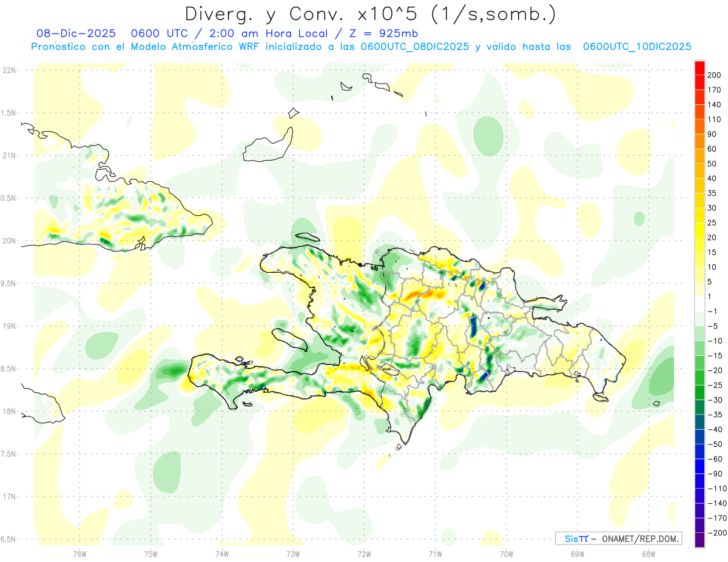
Task: Click the '17N' latitude axis label
Action: pyautogui.click(x=8, y=497)
